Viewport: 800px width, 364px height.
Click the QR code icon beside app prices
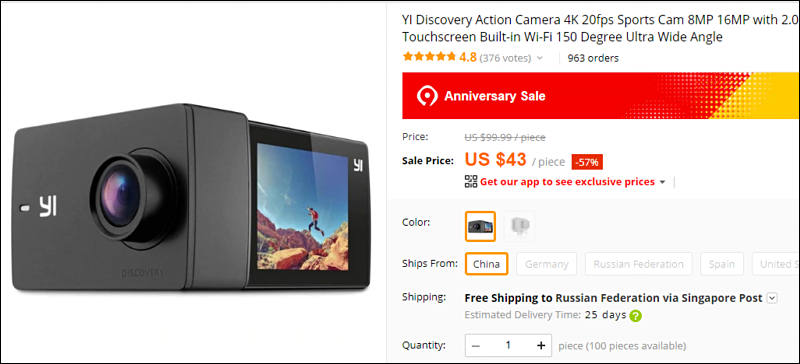470,181
